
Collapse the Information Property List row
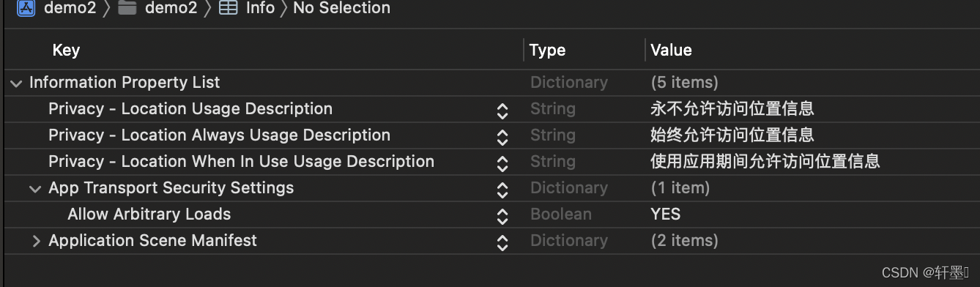(16, 83)
